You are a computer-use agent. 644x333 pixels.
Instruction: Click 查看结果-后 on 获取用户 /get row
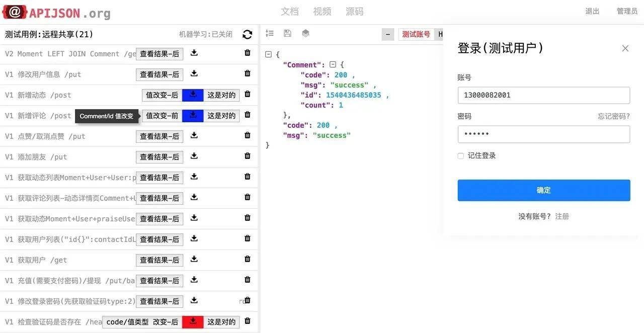159,260
